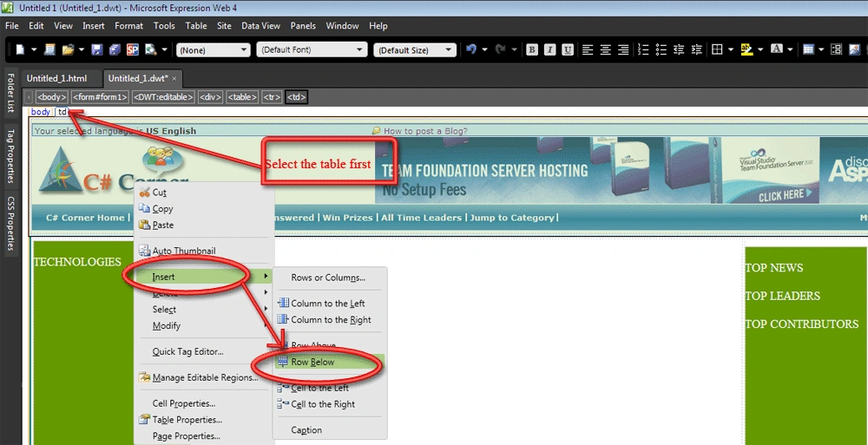Toggle Bold formatting
The width and height of the screenshot is (868, 445).
[x=532, y=49]
